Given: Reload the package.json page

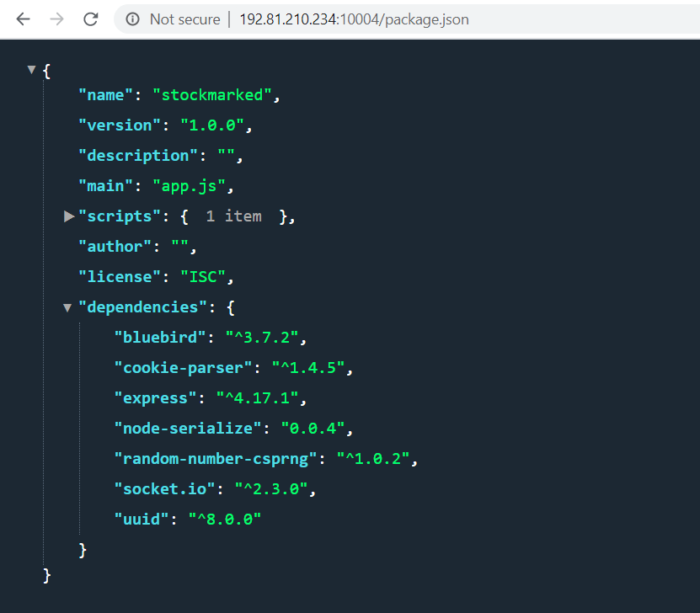Looking at the screenshot, I should 91,19.
